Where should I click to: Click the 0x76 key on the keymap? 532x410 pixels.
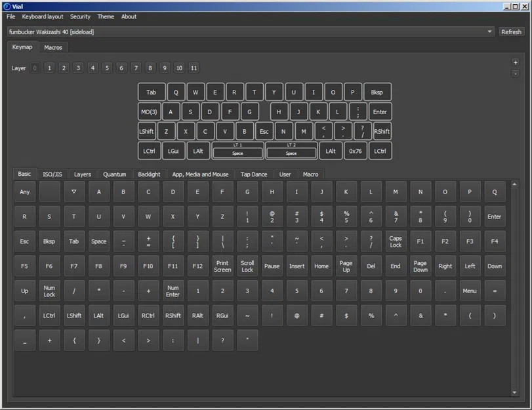tap(355, 151)
